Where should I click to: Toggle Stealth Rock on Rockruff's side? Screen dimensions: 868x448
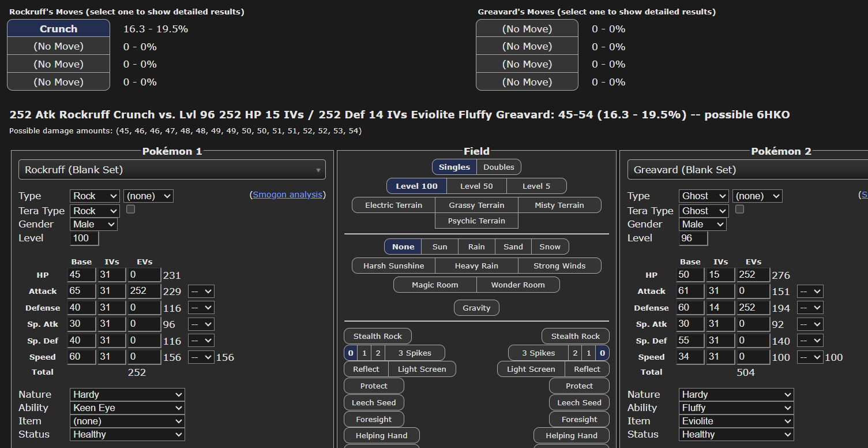(x=378, y=336)
